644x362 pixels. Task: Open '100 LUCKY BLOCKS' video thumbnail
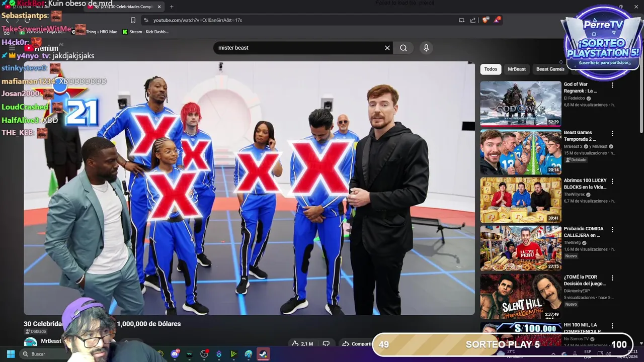pyautogui.click(x=521, y=200)
